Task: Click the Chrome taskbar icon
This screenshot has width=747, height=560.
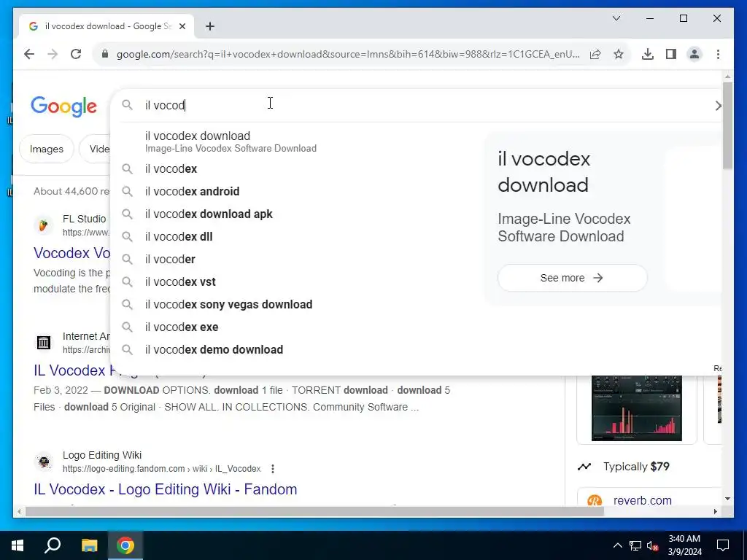Action: 125,545
